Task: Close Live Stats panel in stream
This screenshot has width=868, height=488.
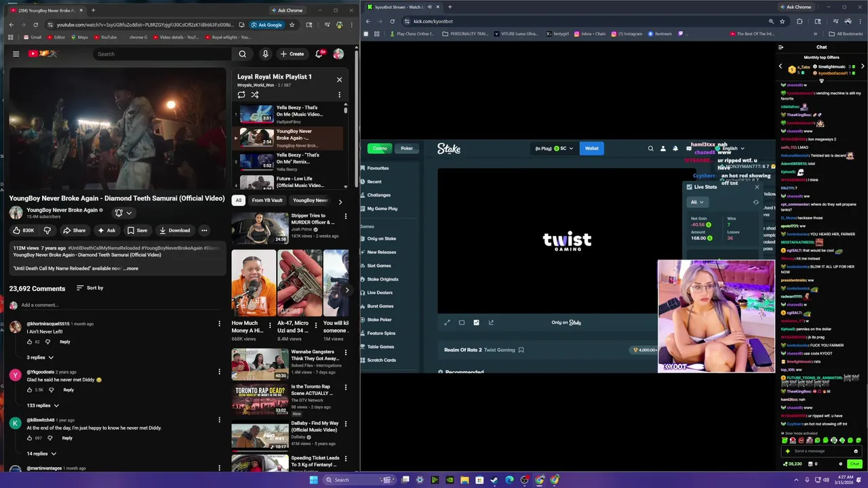Action: pyautogui.click(x=757, y=187)
